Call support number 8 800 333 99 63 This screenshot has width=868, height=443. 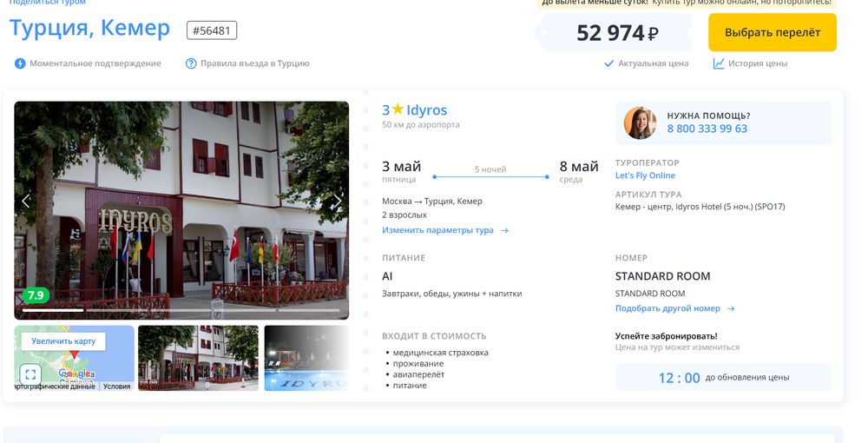tap(707, 129)
